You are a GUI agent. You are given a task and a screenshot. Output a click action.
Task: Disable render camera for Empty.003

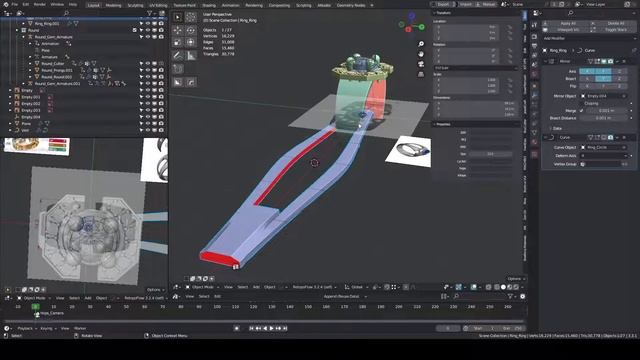[x=161, y=110]
